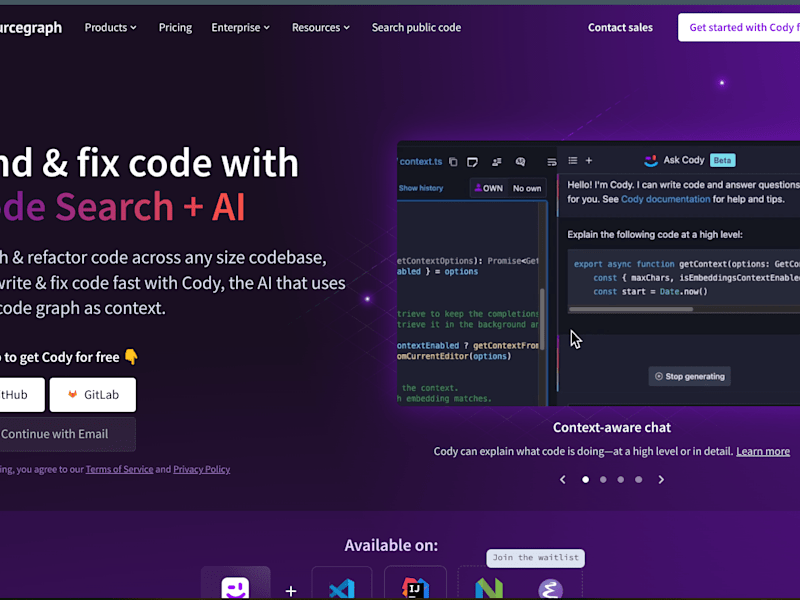Click the Emacs icon

[551, 589]
